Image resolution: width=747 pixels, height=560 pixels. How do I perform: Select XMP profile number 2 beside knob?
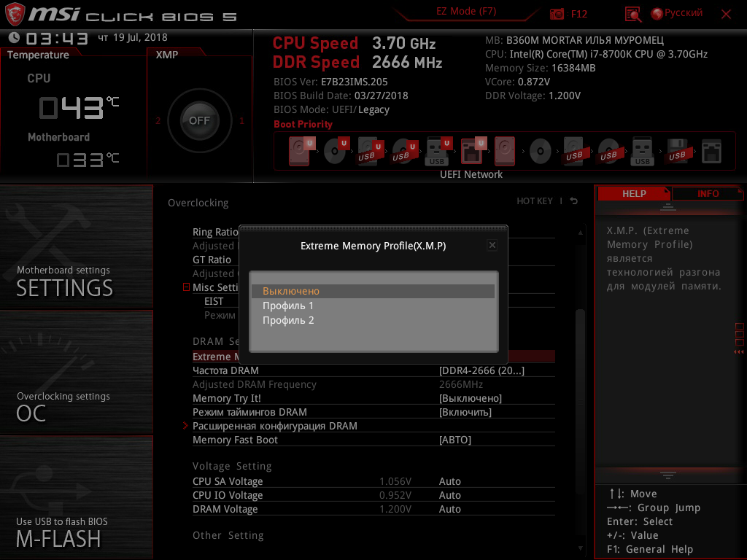pos(158,120)
